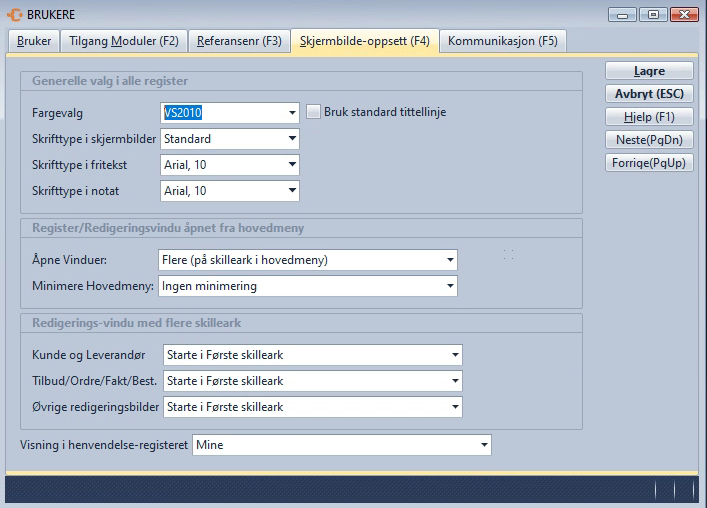The width and height of the screenshot is (707, 508).
Task: Expand Skrifttype i notat dropdown
Action: [292, 191]
